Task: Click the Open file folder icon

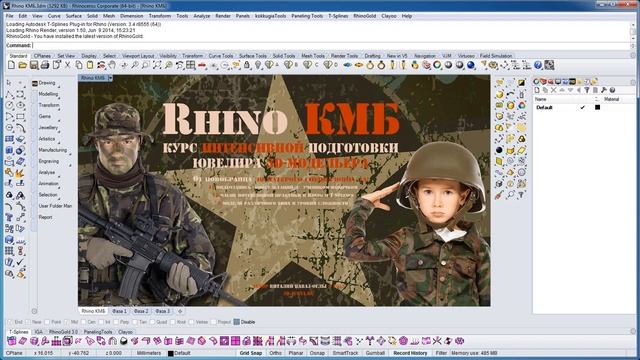Action: tap(22, 65)
